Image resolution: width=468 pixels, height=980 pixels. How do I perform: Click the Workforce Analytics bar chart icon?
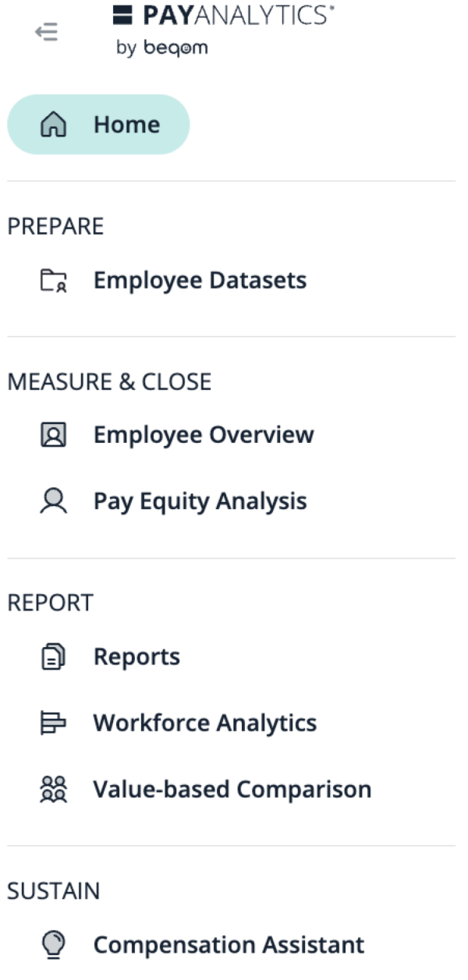tap(53, 724)
